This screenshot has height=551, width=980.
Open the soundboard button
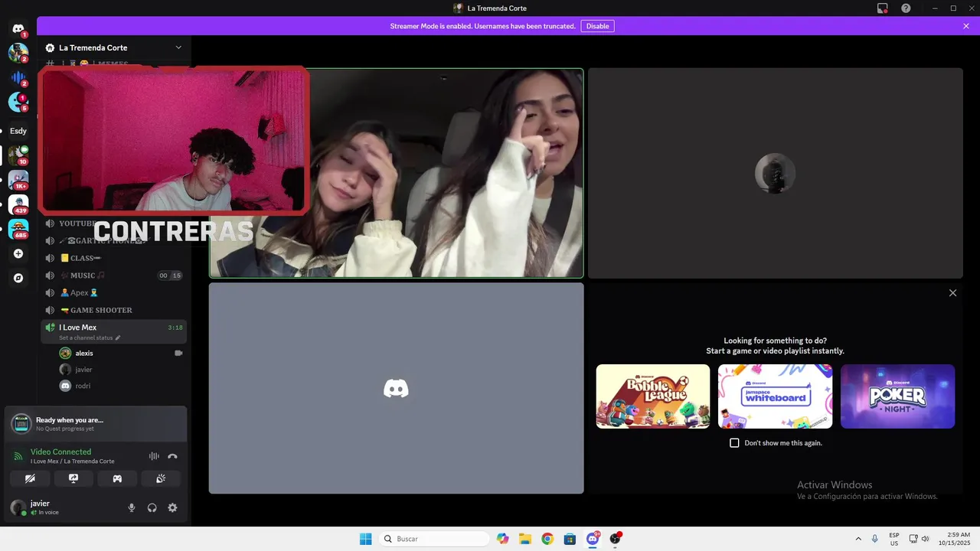click(161, 478)
